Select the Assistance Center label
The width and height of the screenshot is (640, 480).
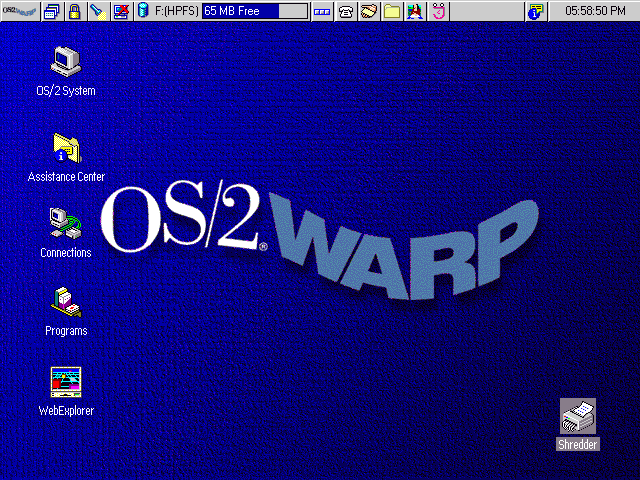[x=66, y=177]
